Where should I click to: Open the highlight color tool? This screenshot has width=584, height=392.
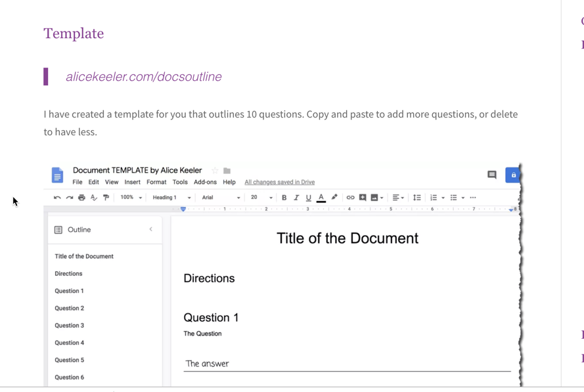pyautogui.click(x=334, y=197)
